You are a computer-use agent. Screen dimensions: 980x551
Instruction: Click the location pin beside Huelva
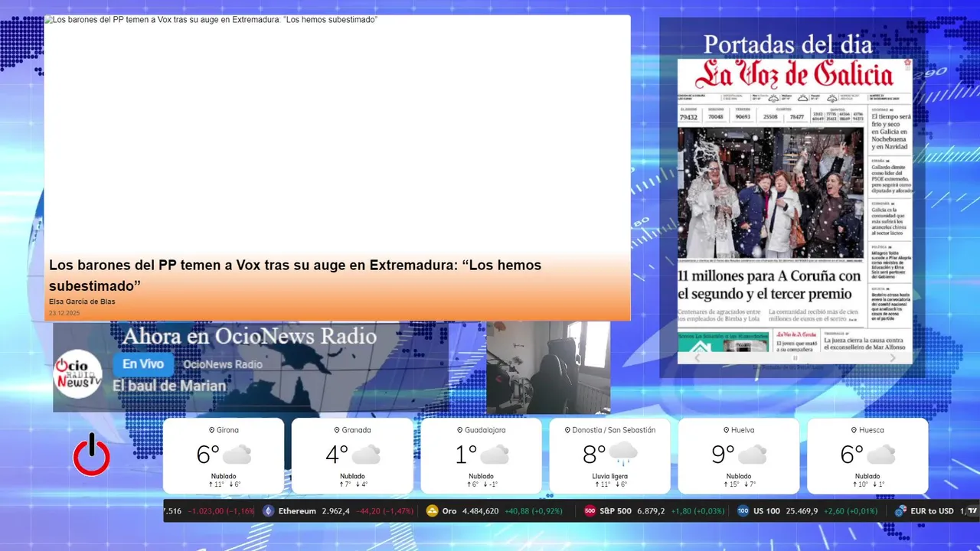[726, 430]
